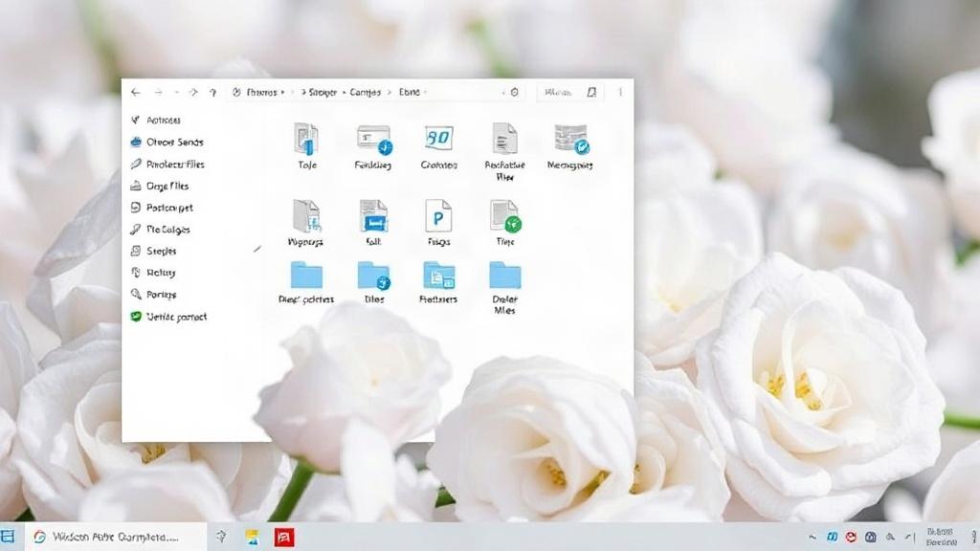Open address history dropdown left of refresh icon
The width and height of the screenshot is (980, 551).
pos(503,93)
